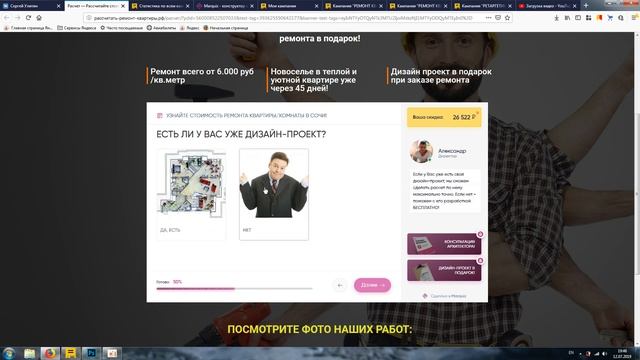Image resolution: width=640 pixels, height=360 pixels.
Task: Click the address bar URL
Action: (x=283, y=18)
